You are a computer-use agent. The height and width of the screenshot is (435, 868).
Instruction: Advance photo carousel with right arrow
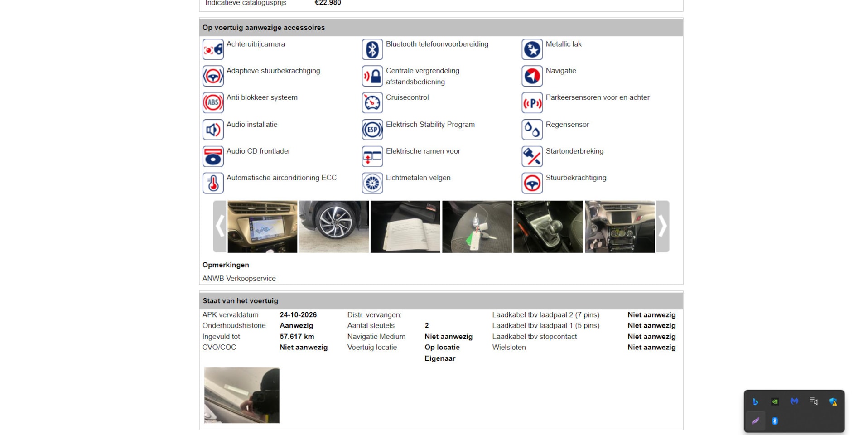(x=662, y=226)
